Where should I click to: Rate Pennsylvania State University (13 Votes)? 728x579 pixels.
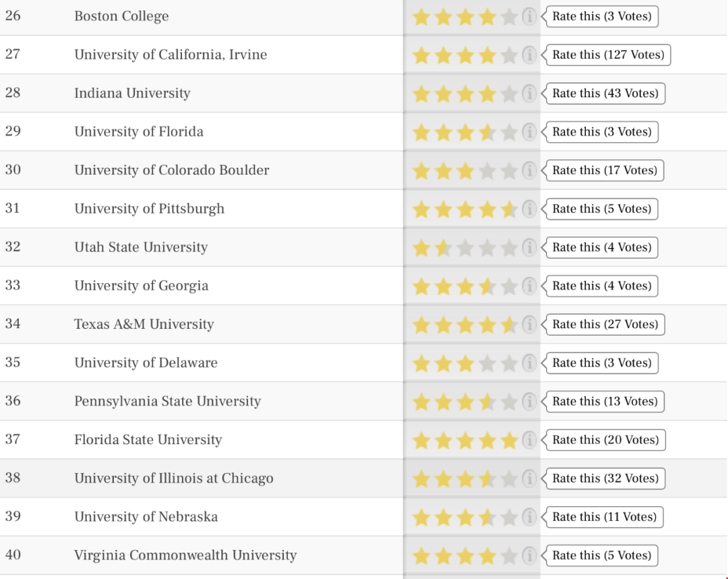[x=605, y=402]
